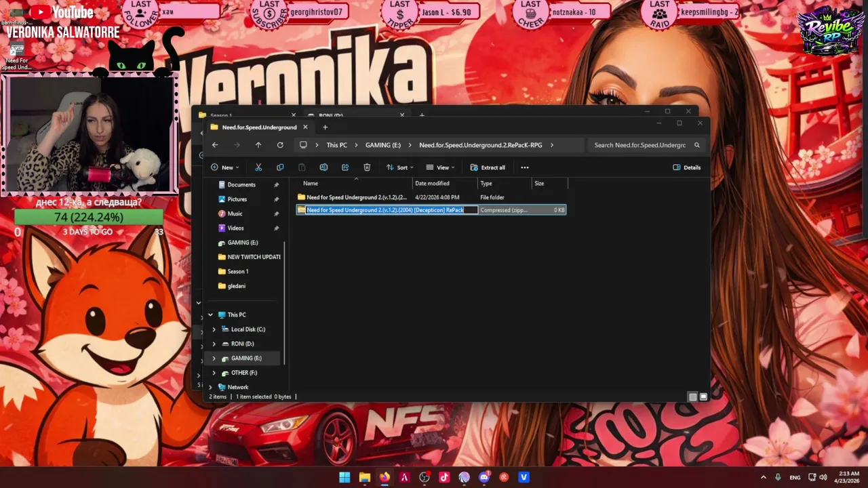Click the microphone icon in system tray

click(778, 477)
